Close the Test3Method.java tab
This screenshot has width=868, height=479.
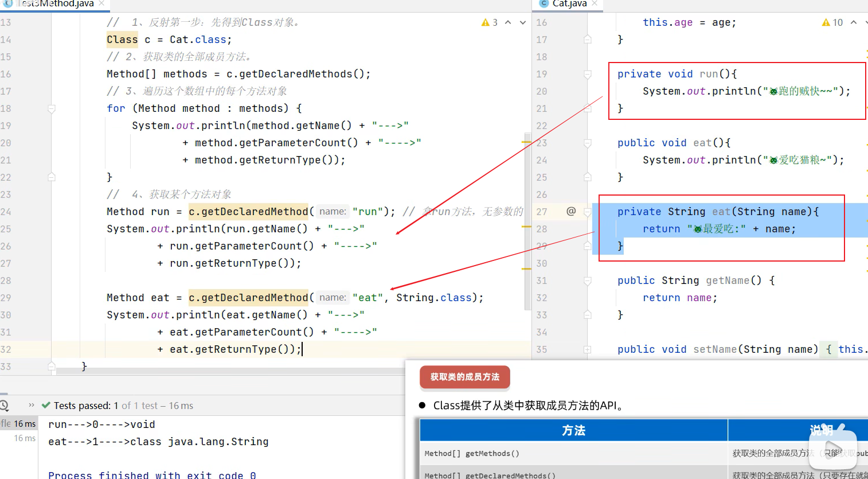(101, 3)
